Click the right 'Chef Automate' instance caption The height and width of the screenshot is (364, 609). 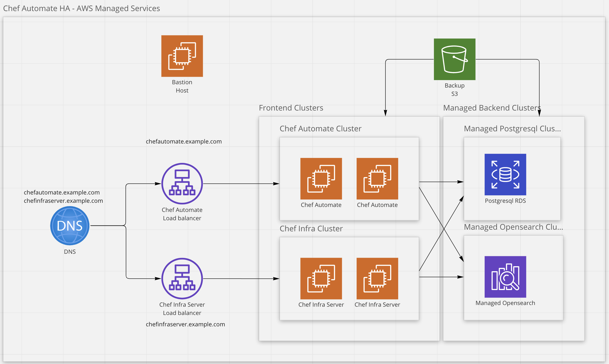pos(377,205)
